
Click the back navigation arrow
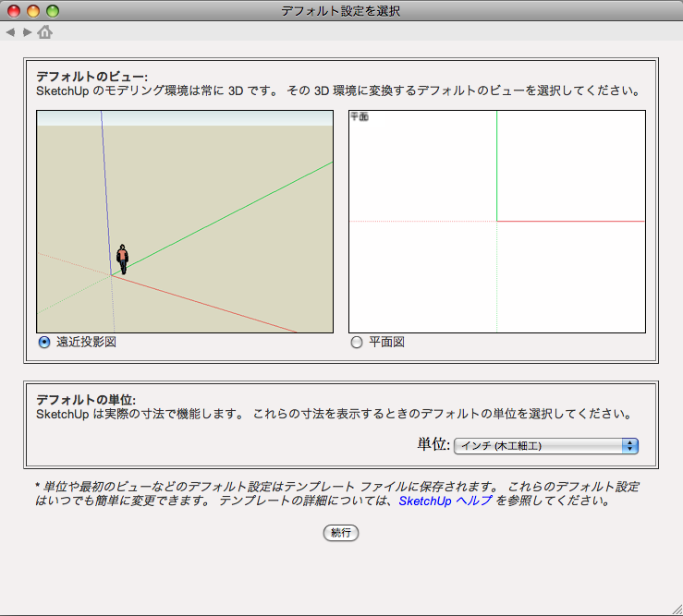point(10,32)
